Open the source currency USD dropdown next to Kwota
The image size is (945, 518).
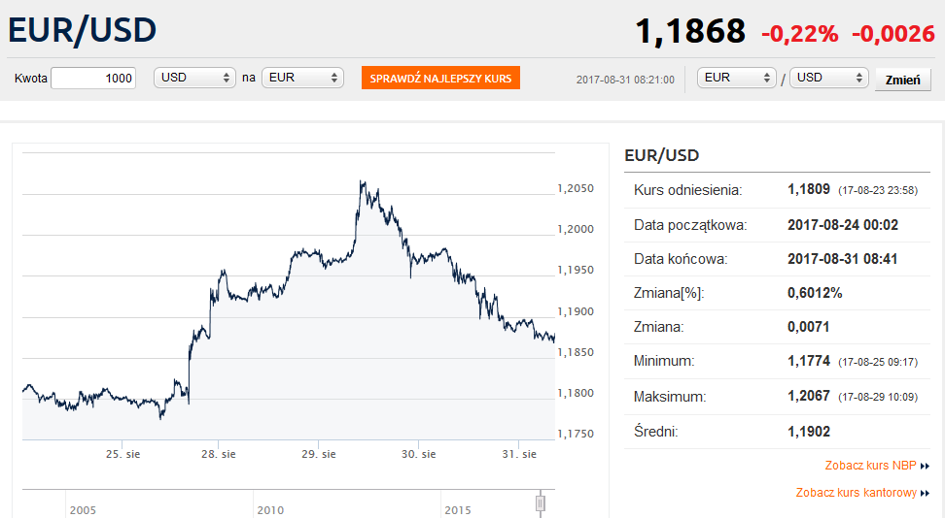(194, 78)
